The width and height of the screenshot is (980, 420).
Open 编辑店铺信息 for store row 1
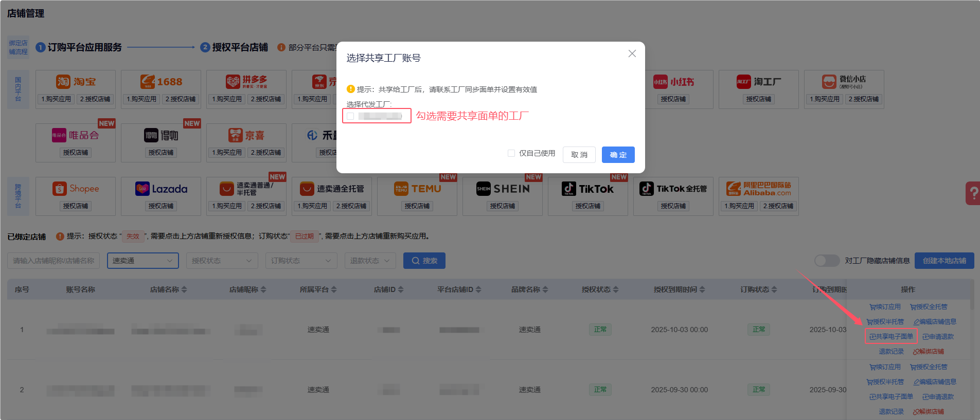pyautogui.click(x=935, y=322)
